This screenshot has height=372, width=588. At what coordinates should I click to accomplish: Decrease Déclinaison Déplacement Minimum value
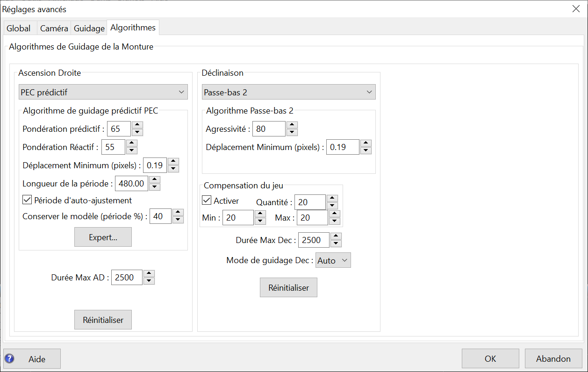coord(366,150)
